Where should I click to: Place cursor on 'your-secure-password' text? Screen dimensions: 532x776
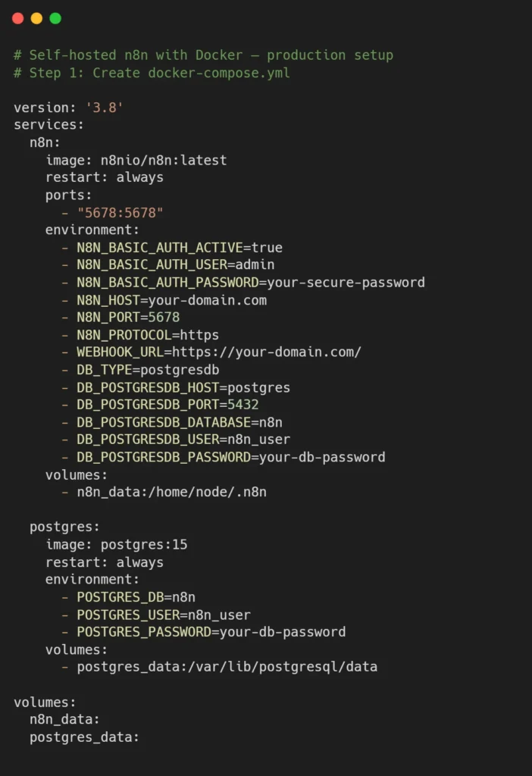342,283
